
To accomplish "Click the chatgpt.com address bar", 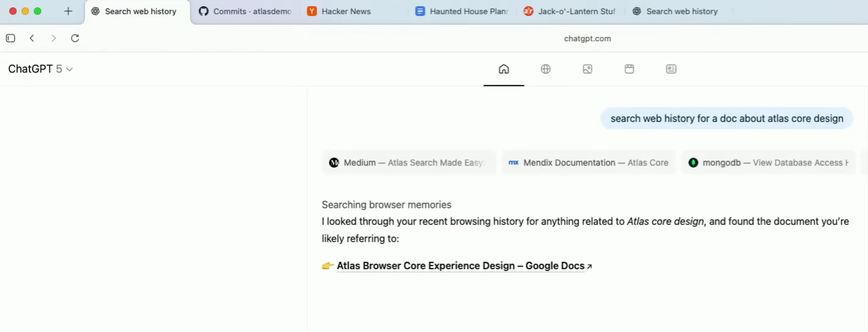I will (x=587, y=38).
